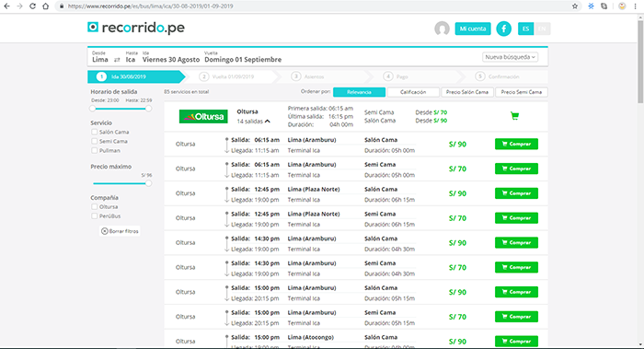Swap origin and destination arrows icon
The image size is (644, 349).
(117, 60)
